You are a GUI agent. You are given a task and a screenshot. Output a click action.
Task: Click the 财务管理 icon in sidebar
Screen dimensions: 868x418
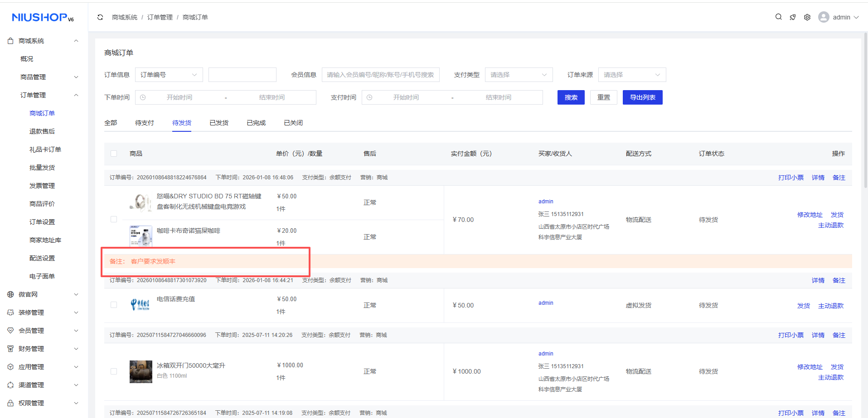[10, 349]
